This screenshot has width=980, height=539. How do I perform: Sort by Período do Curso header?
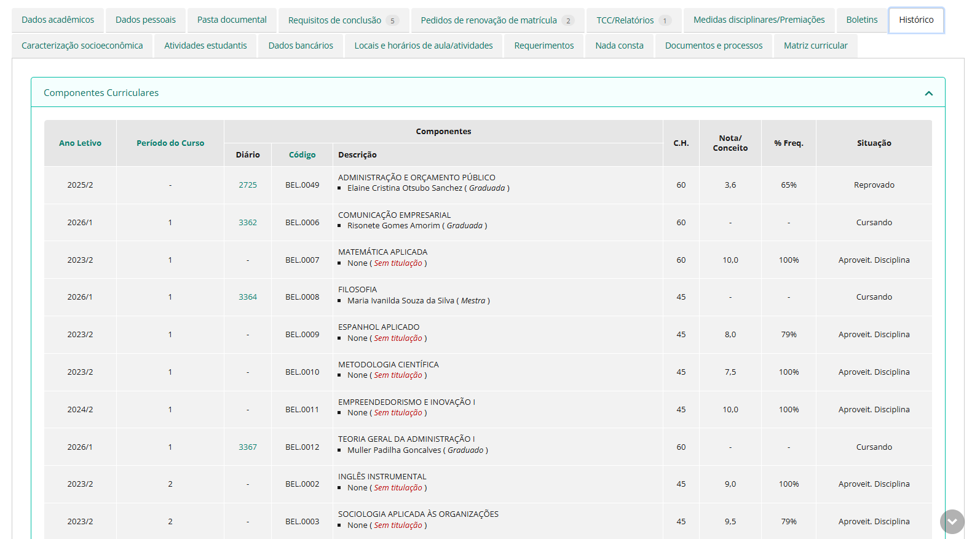pos(170,143)
